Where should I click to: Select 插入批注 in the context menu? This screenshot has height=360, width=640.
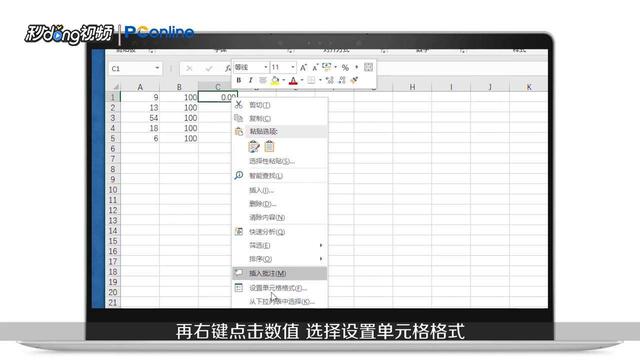[x=267, y=273]
